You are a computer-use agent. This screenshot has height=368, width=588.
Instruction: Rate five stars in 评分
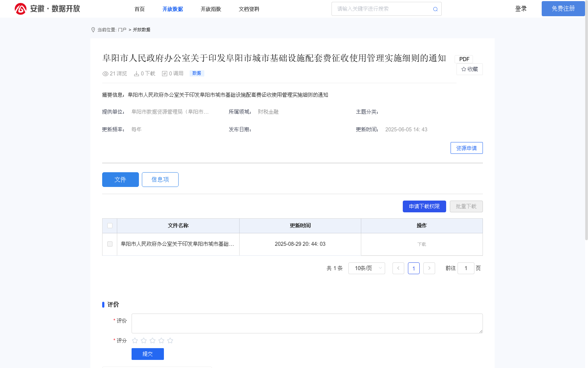pyautogui.click(x=170, y=340)
